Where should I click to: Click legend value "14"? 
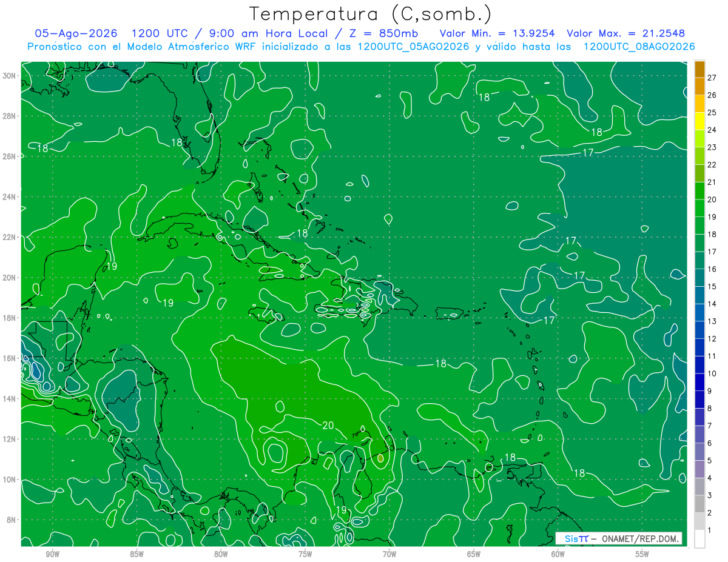(x=712, y=304)
